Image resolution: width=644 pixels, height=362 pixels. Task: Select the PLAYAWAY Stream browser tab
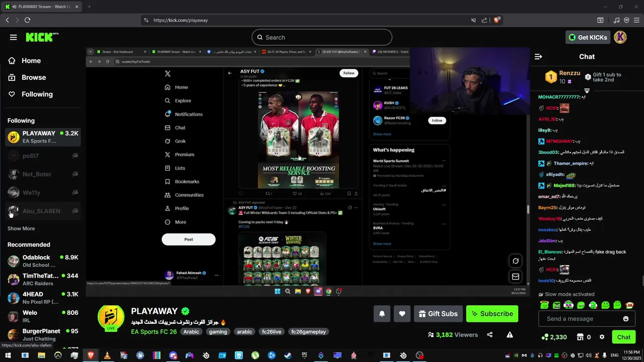click(42, 7)
